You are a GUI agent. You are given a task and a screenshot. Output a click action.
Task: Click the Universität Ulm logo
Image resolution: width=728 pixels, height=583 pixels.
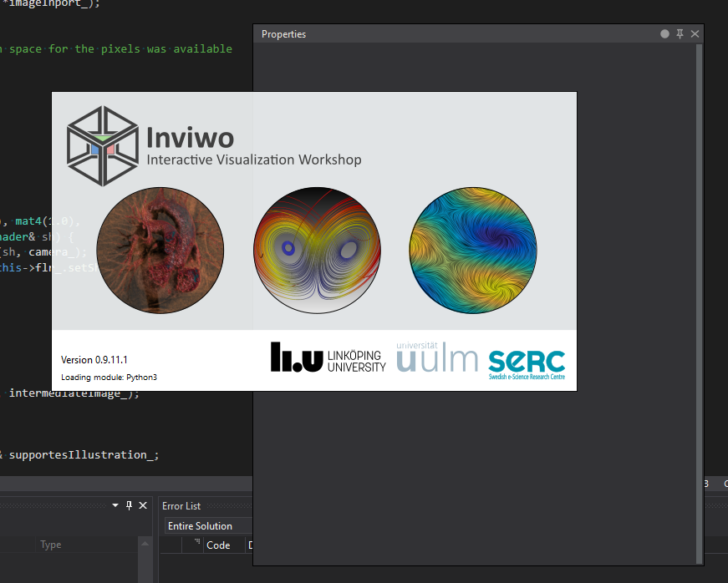tap(437, 357)
